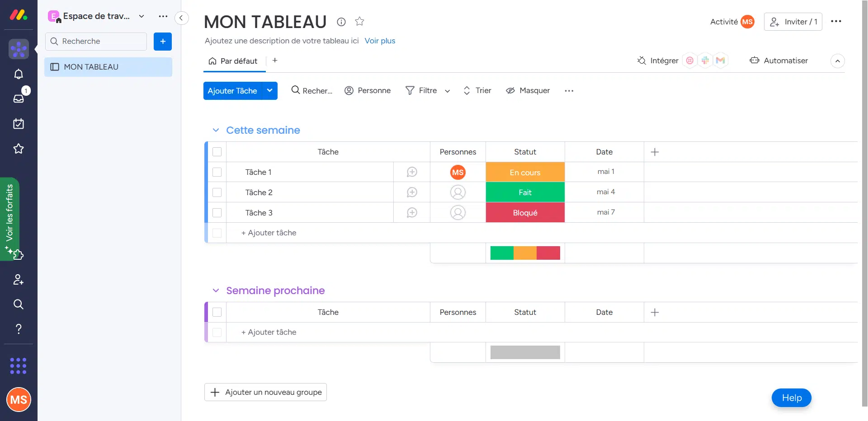This screenshot has width=868, height=421.
Task: Check the Tâche 1 checkbox
Action: (217, 172)
